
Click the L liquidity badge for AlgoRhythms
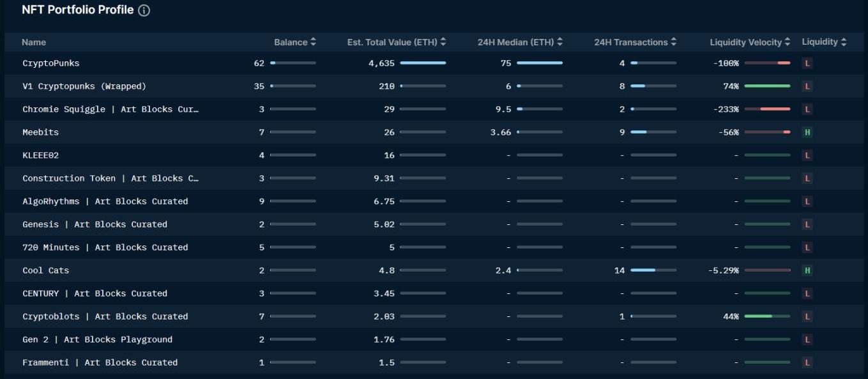click(x=807, y=201)
